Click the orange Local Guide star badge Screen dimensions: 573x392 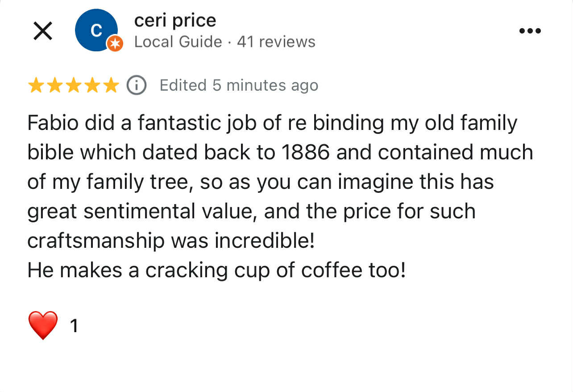coord(115,44)
